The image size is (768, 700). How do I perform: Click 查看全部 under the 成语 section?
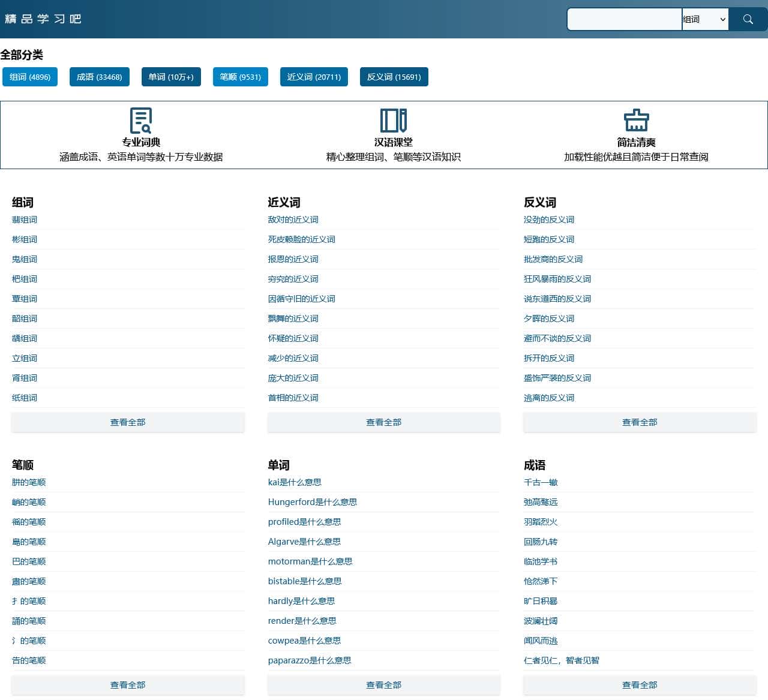point(640,685)
